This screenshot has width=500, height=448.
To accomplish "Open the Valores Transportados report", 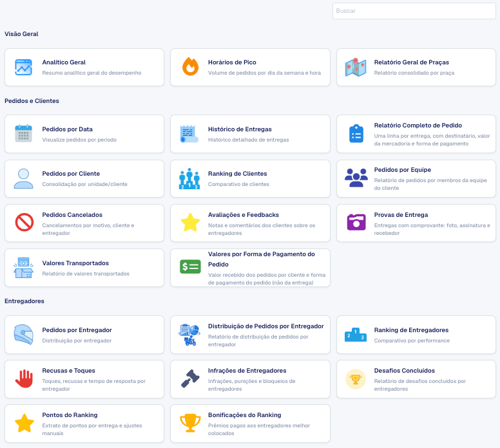I will [x=84, y=268].
